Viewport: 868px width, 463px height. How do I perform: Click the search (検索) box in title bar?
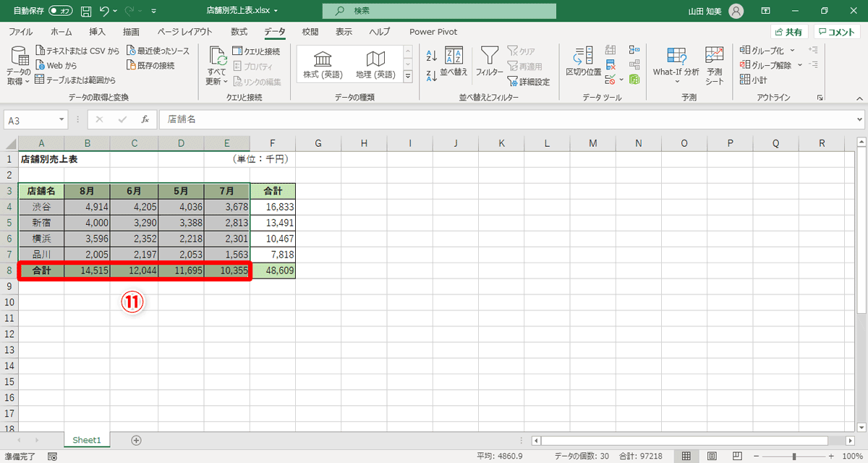point(439,11)
